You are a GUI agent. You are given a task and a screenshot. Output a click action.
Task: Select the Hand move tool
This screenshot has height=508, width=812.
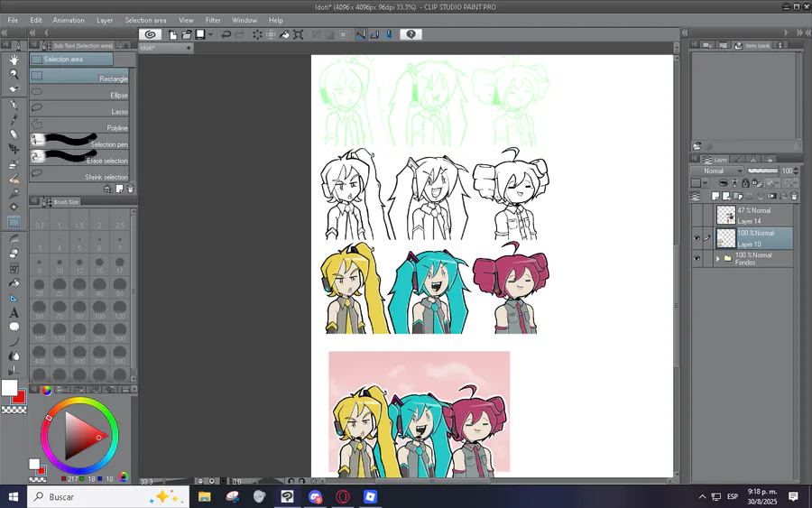[x=14, y=60]
